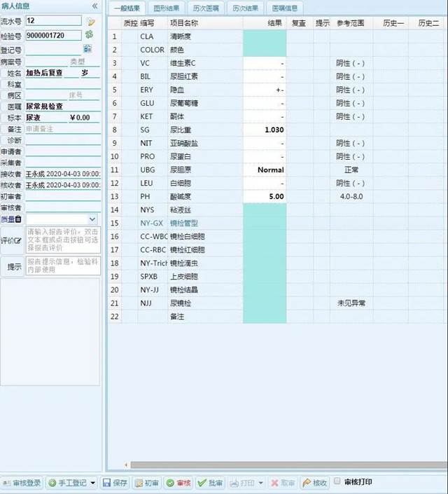Select the UBG result Normal

click(x=265, y=170)
